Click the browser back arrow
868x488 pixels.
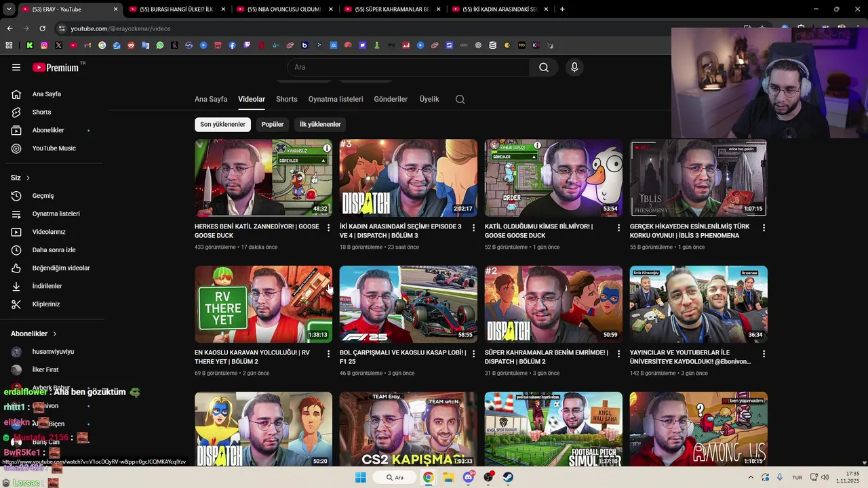(9, 28)
